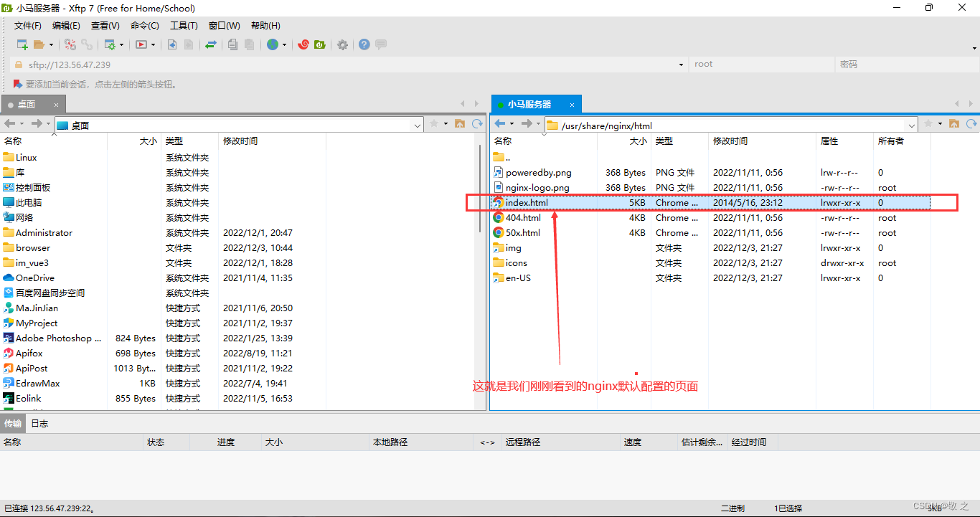Screen dimensions: 980x517
Task: Click the sftp host address field
Action: click(349, 65)
